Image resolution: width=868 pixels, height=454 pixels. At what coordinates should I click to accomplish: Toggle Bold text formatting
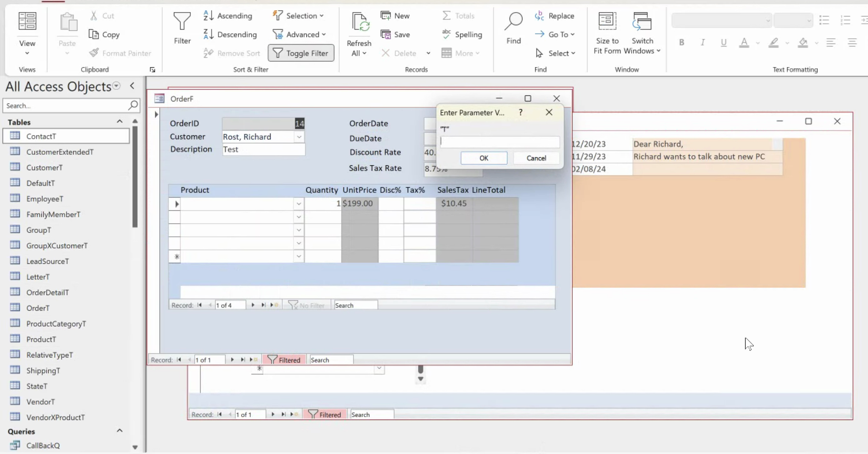coord(682,42)
